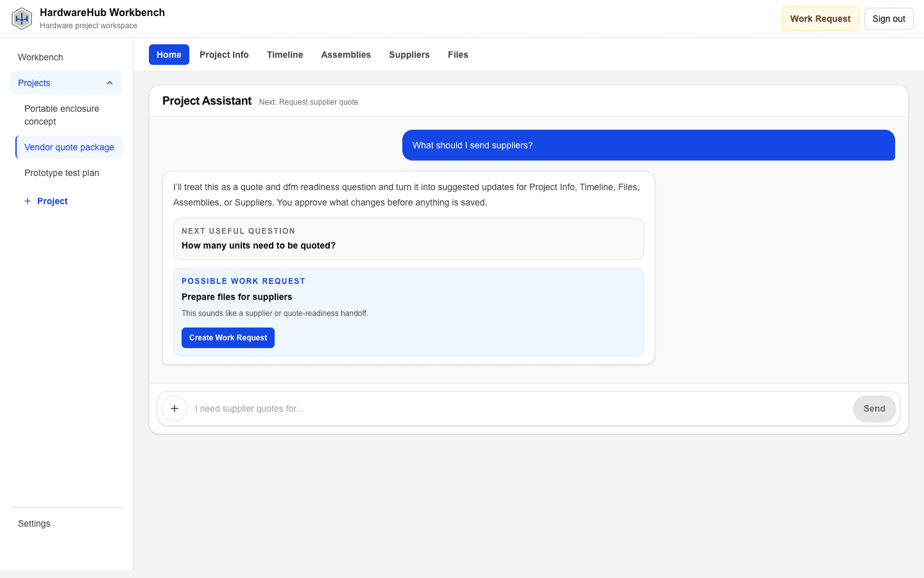Image resolution: width=924 pixels, height=578 pixels.
Task: Click the 'Next: Request supplier quote' hint text
Action: click(x=309, y=102)
